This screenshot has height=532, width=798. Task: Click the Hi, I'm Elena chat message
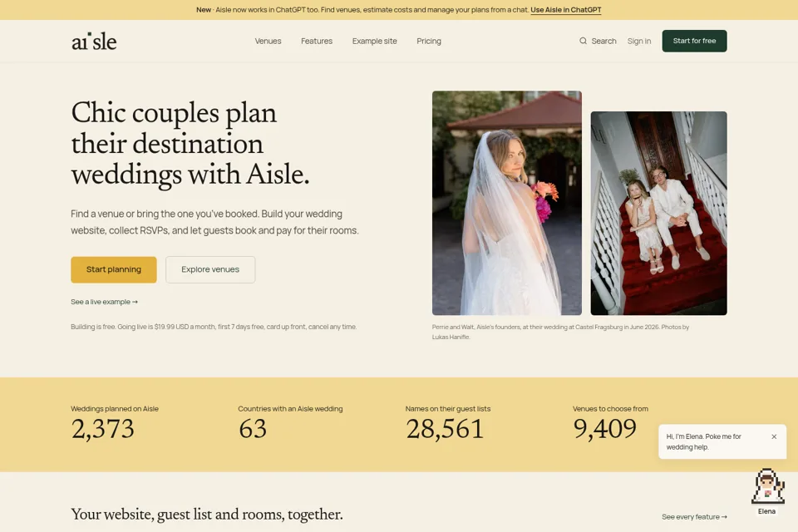tap(703, 441)
